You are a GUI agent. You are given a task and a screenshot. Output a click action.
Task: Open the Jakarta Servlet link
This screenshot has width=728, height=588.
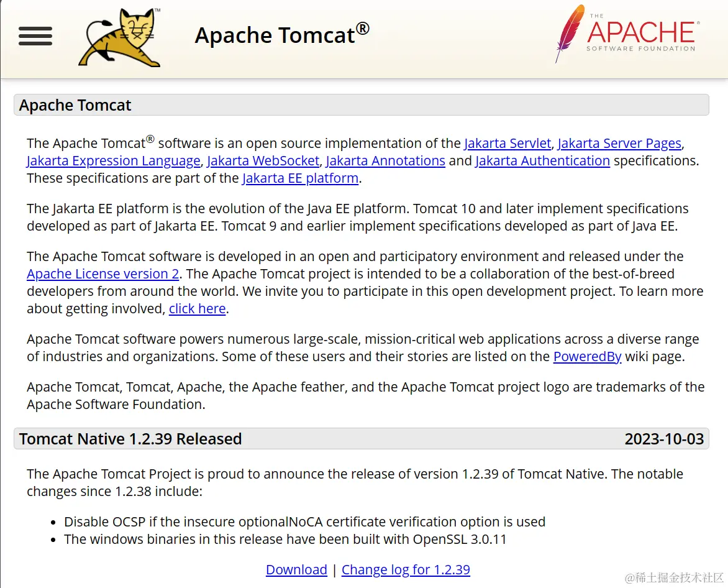(507, 143)
